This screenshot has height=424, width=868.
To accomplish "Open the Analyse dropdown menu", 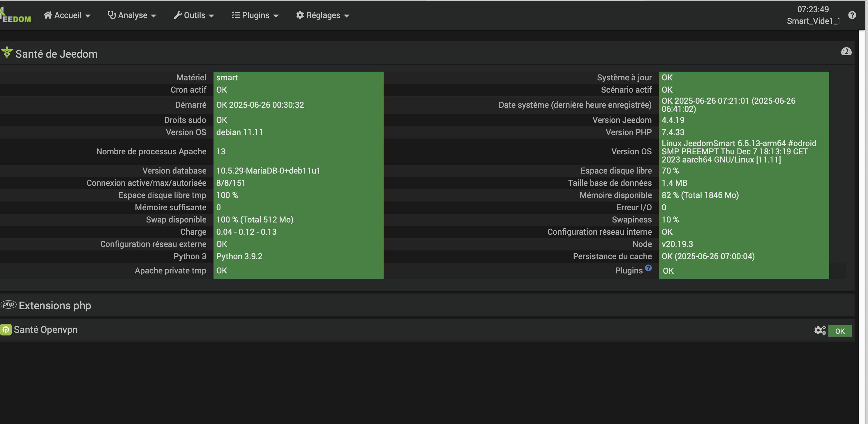I will 132,15.
